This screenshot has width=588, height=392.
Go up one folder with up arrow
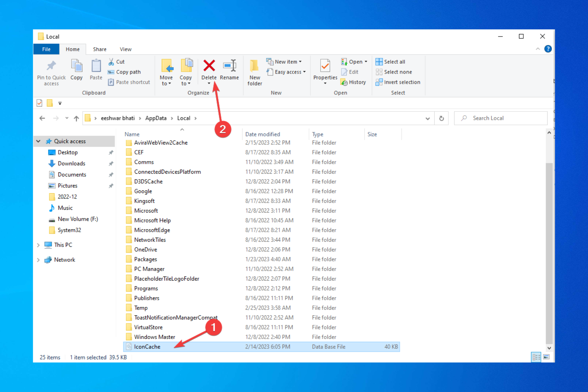click(76, 118)
